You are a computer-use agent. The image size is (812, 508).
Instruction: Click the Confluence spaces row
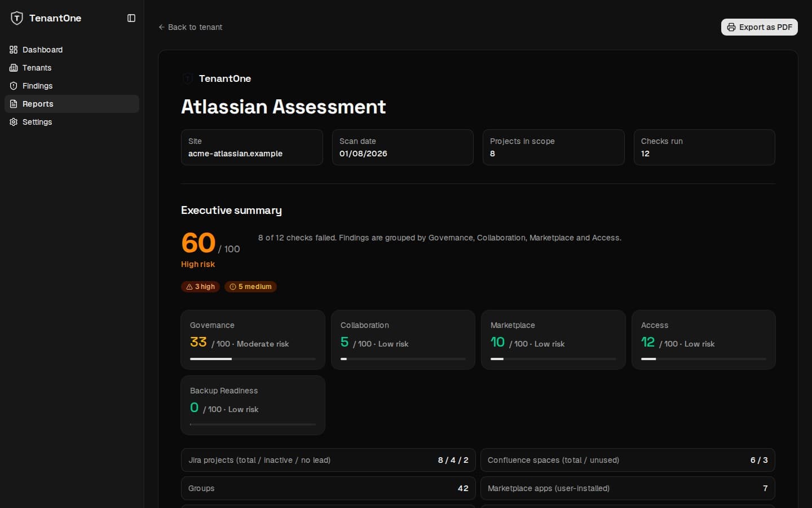628,460
